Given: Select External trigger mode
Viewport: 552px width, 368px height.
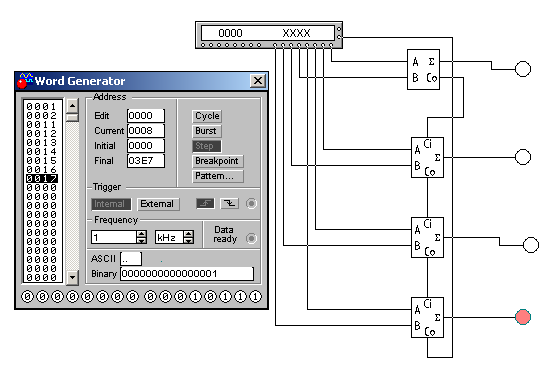Looking at the screenshot, I should pyautogui.click(x=158, y=204).
